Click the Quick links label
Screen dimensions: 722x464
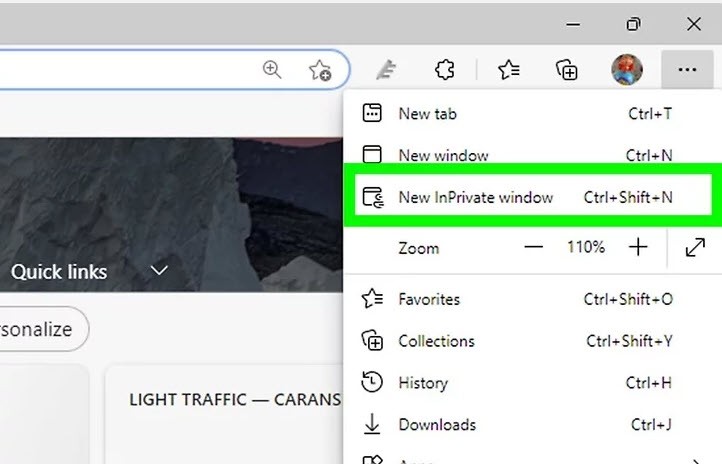tap(59, 272)
